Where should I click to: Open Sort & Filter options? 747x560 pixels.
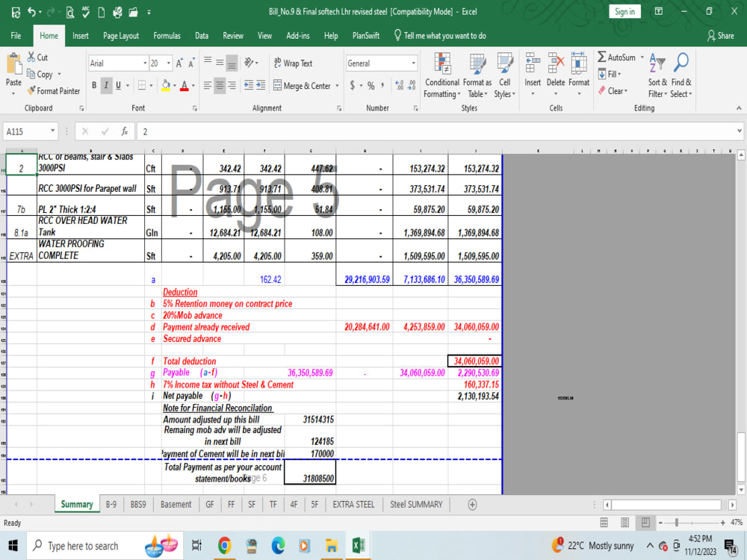tap(657, 73)
